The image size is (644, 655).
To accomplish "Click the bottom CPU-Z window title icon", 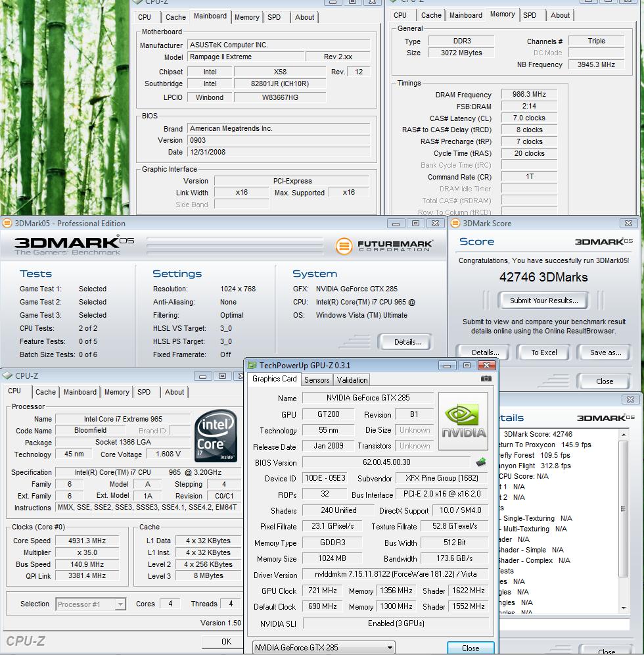I will pos(7,376).
